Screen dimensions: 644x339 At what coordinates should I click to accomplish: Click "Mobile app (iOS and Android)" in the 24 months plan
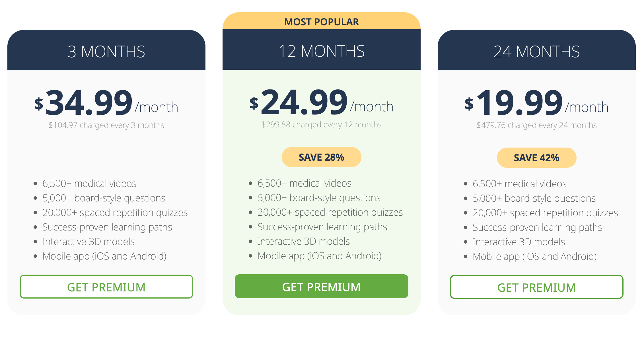pos(534,256)
